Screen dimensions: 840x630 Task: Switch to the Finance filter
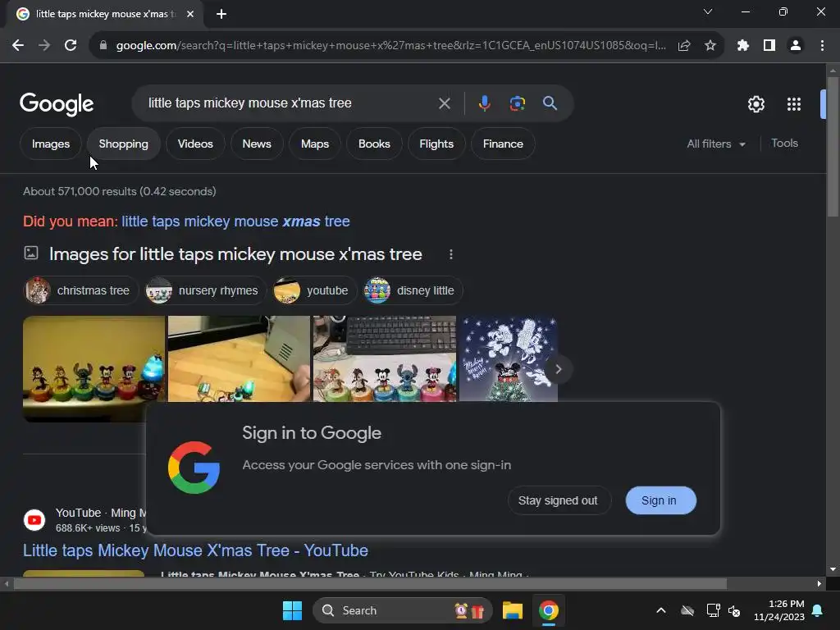point(503,144)
